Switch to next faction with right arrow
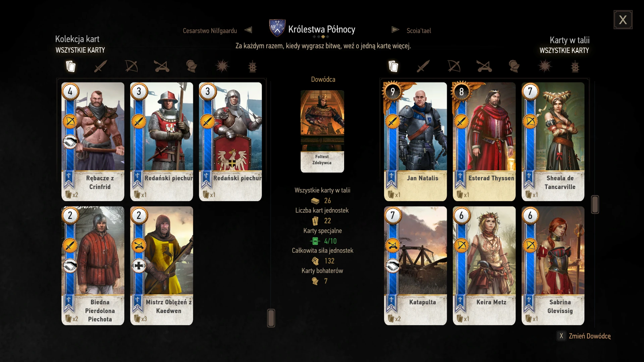Image resolution: width=644 pixels, height=362 pixels. (395, 30)
